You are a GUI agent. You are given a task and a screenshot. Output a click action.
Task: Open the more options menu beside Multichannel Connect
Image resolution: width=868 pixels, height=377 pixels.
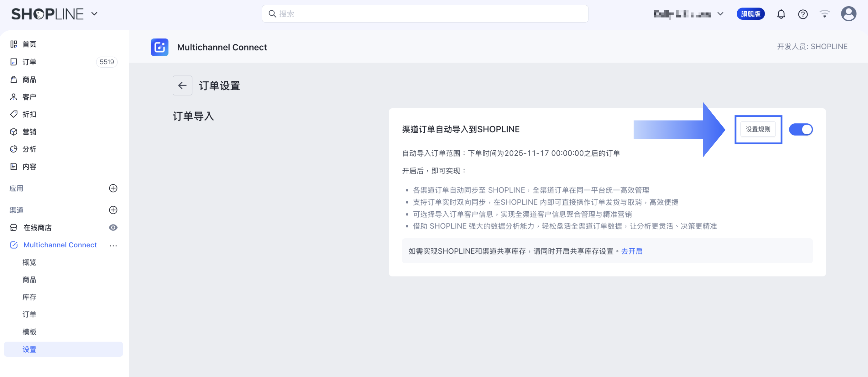113,245
